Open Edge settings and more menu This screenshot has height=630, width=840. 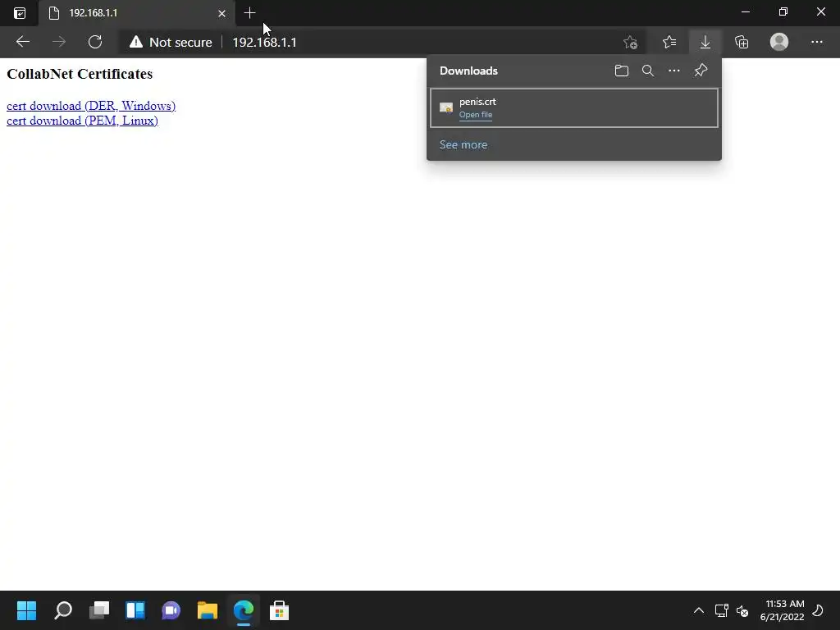click(816, 42)
